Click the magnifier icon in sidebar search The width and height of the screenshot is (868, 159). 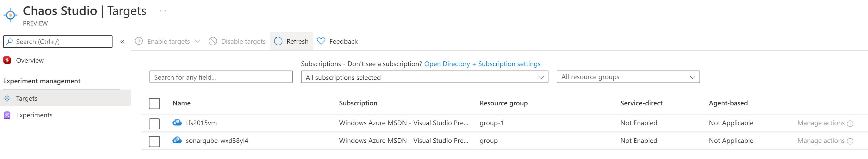10,41
